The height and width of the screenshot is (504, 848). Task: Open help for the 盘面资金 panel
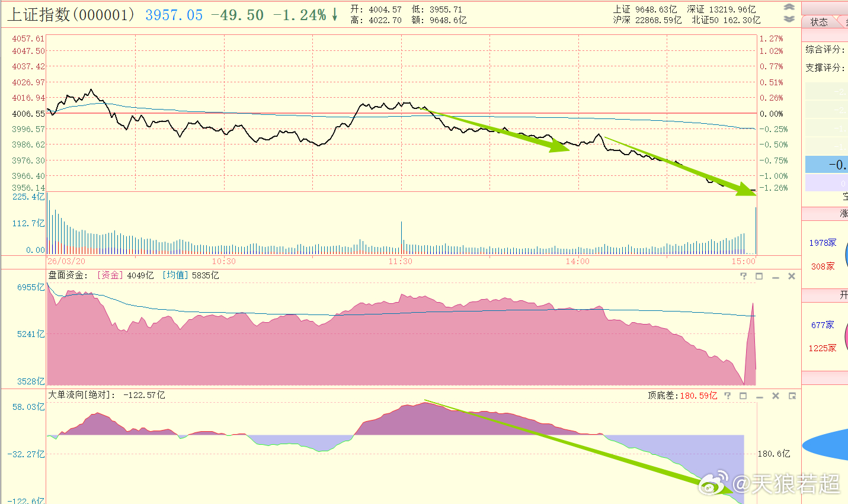[744, 276]
